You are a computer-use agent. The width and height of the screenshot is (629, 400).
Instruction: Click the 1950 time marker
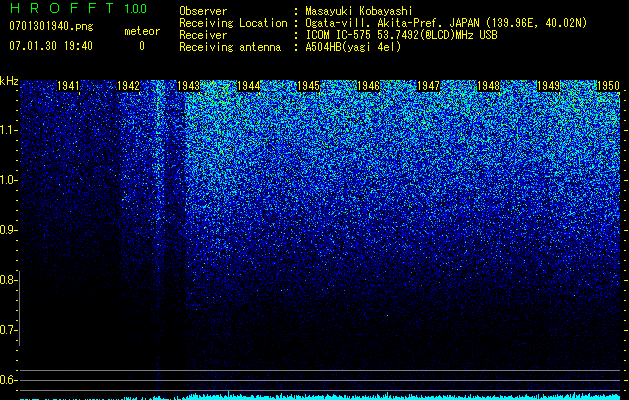(609, 86)
